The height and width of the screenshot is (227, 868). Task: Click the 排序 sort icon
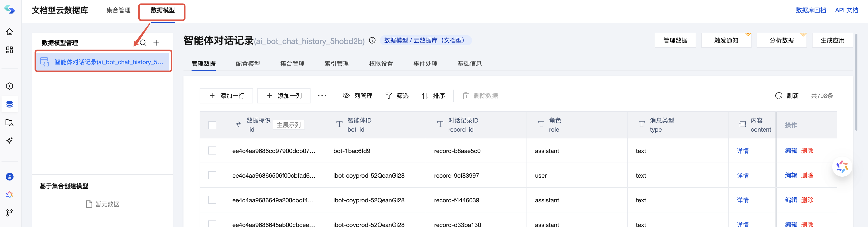tap(425, 96)
